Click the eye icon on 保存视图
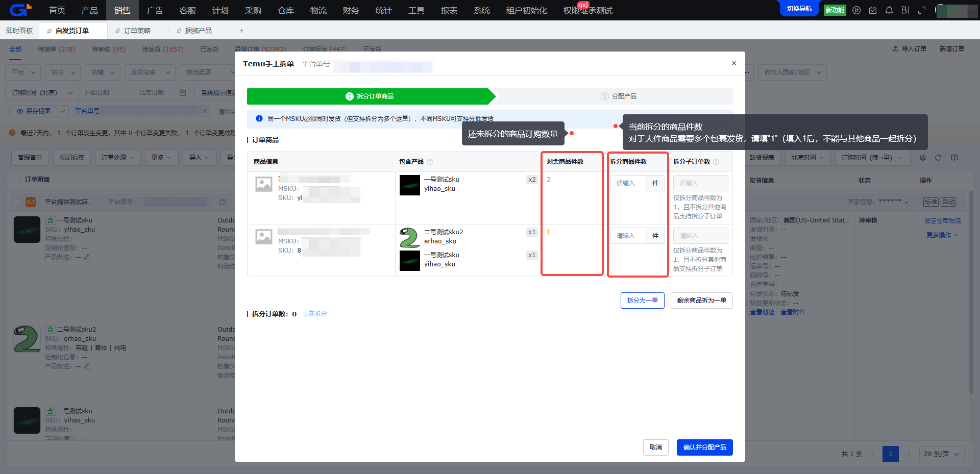 [20, 111]
